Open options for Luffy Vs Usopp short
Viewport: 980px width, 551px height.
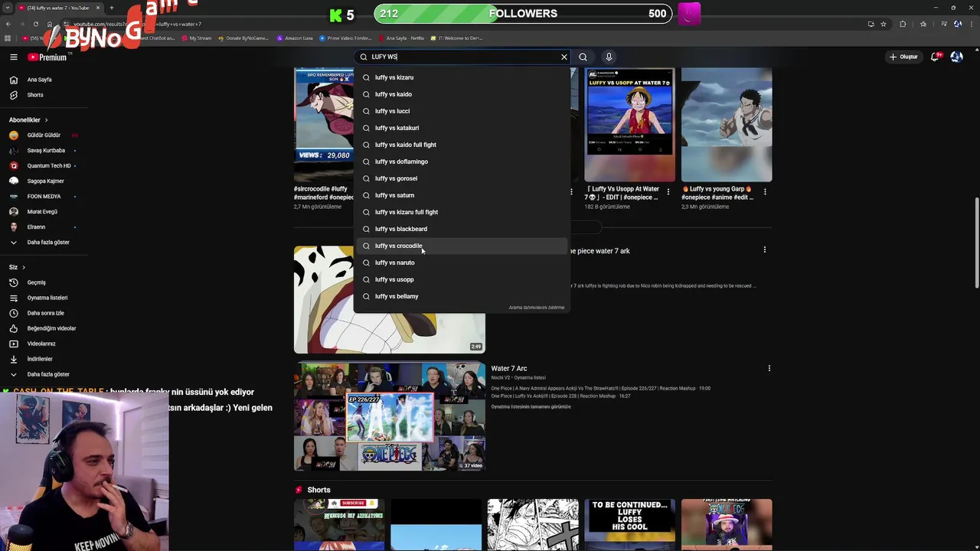(668, 191)
